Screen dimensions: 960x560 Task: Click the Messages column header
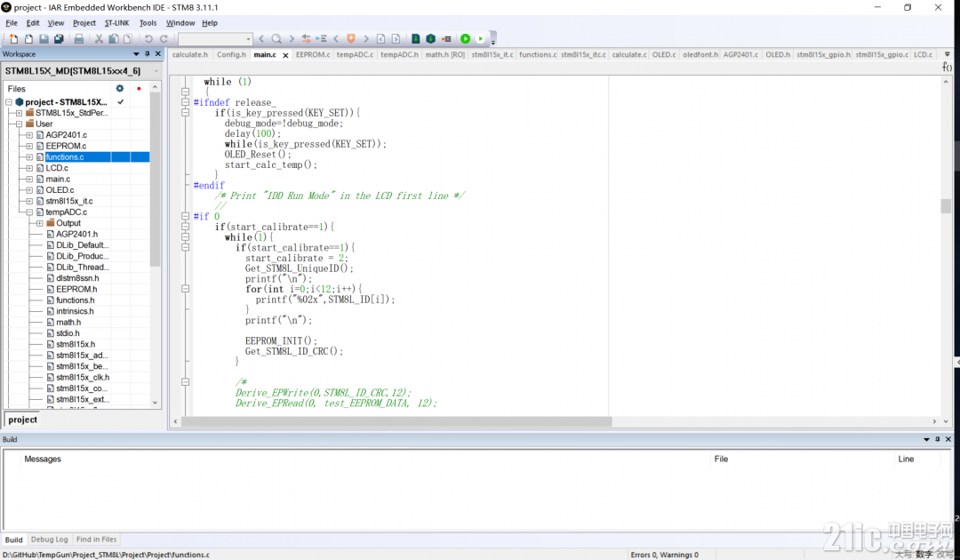[x=43, y=459]
